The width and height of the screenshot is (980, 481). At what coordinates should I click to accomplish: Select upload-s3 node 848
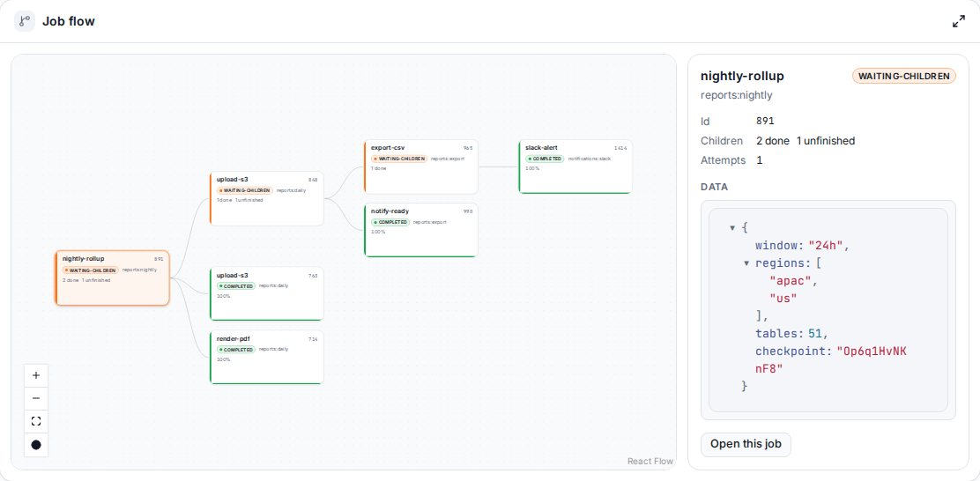tap(267, 198)
